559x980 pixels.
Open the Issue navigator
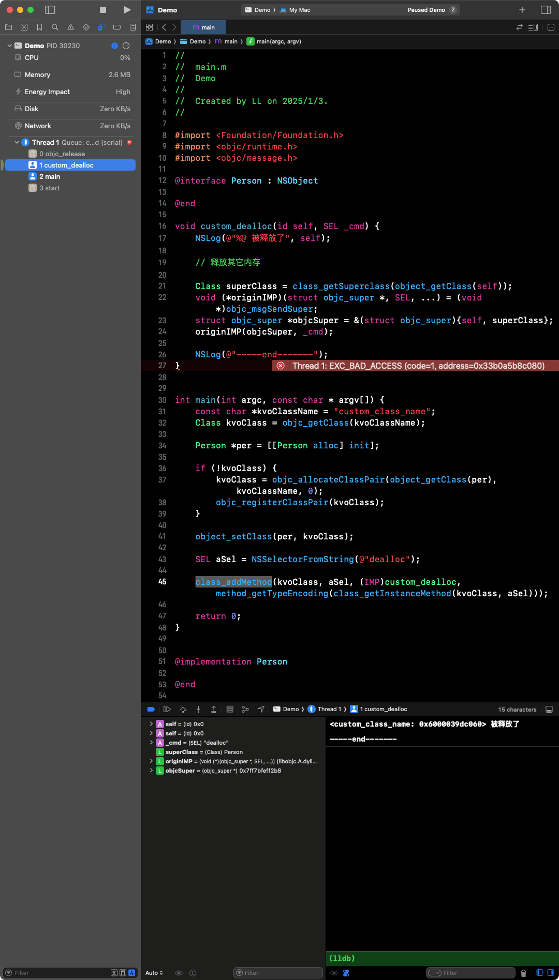click(x=70, y=27)
